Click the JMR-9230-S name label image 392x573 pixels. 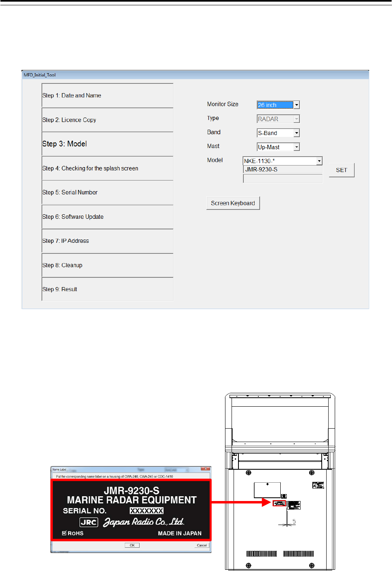tap(131, 510)
